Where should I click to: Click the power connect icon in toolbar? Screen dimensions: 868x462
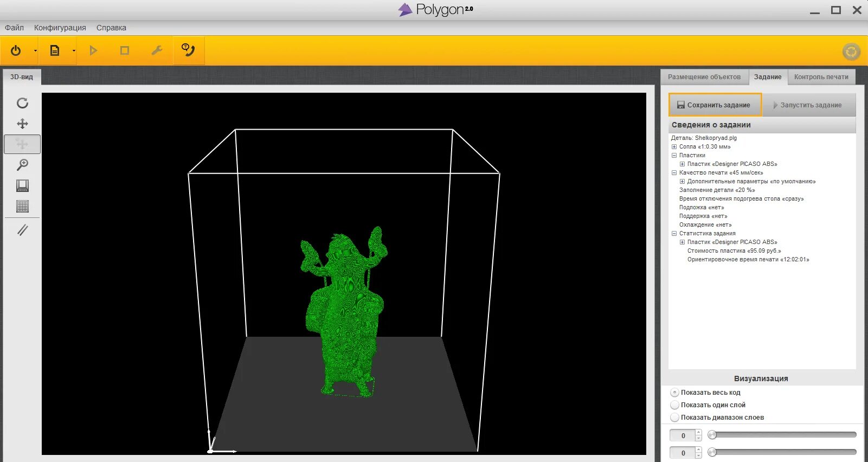tap(16, 50)
